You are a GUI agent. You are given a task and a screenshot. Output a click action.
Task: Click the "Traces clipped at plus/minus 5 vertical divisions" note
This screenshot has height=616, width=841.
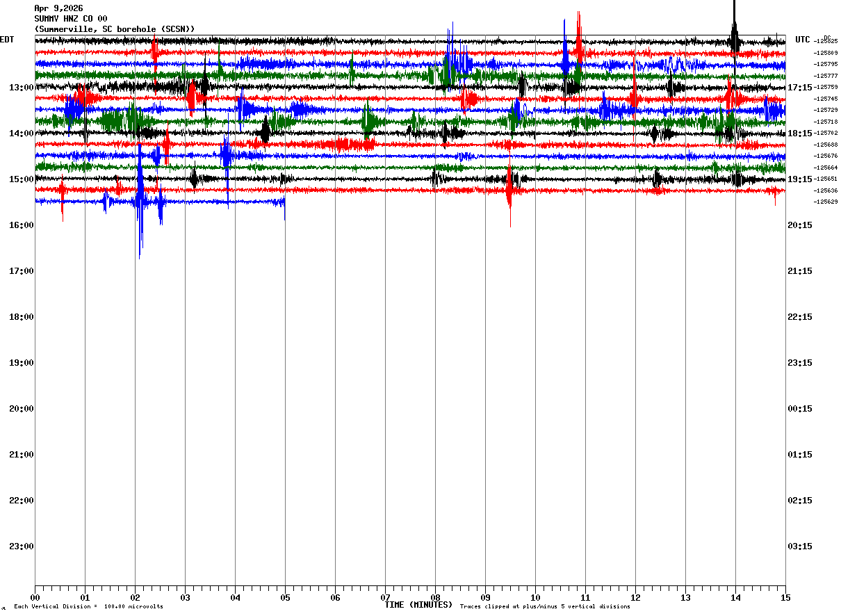pos(545,607)
